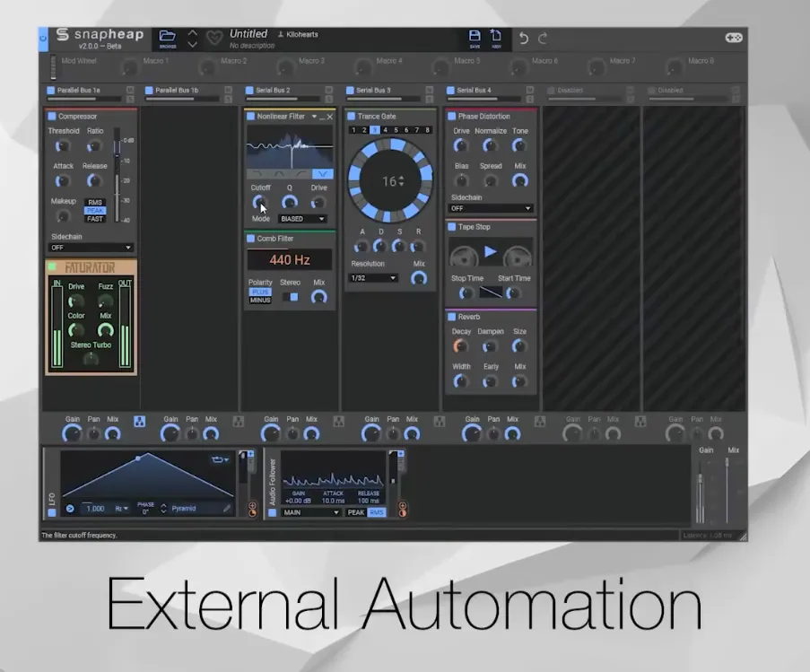The image size is (810, 672).
Task: Open the Nonlinear Filter module menu arrow
Action: coord(314,117)
